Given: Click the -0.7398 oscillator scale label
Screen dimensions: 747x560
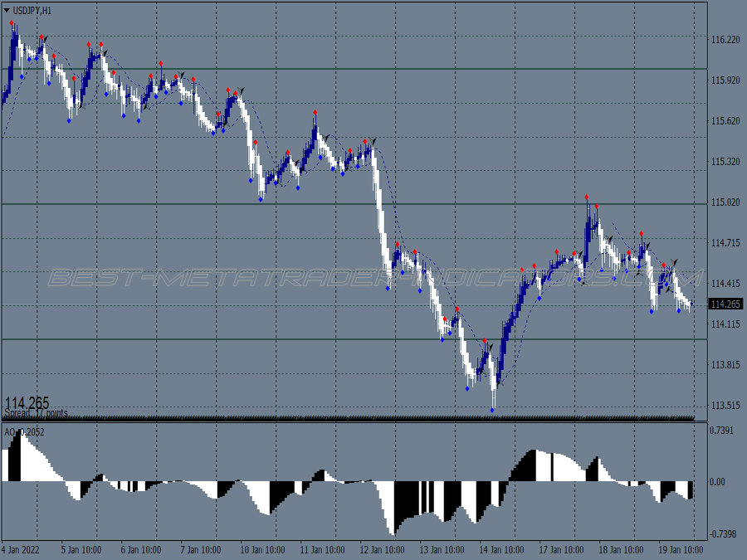Looking at the screenshot, I should coord(723,534).
